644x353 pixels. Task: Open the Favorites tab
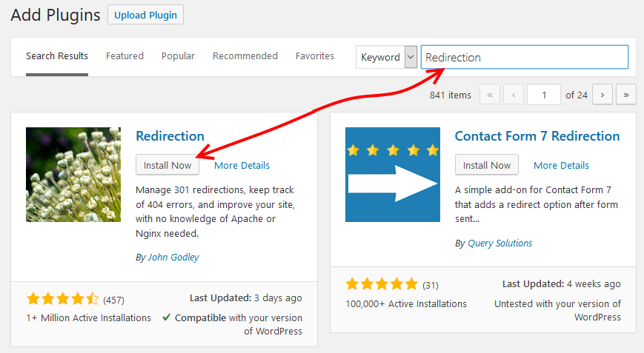click(315, 56)
